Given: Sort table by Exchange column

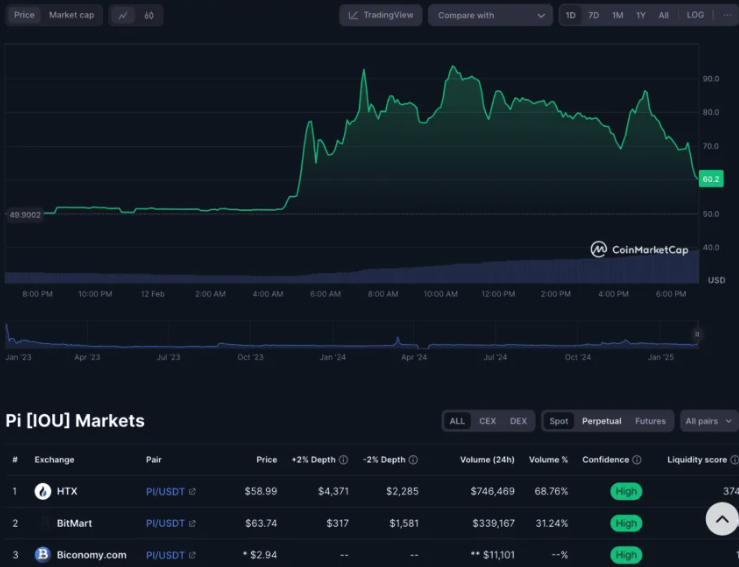Looking at the screenshot, I should point(54,460).
